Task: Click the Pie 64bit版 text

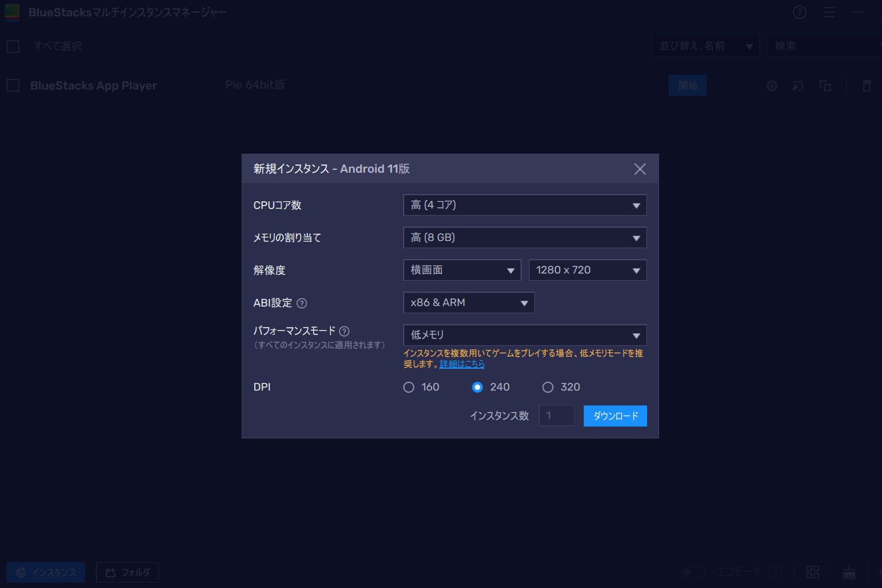Action: pos(255,85)
